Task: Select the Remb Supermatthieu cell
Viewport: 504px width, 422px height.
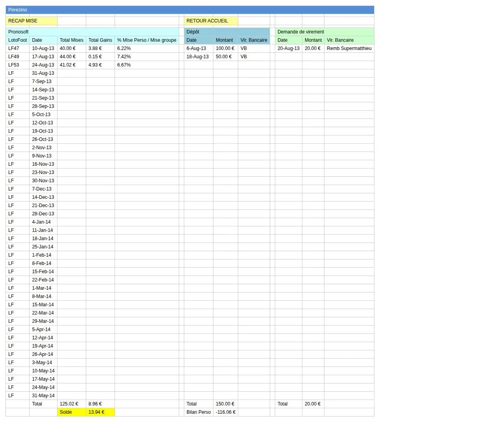Action: [349, 48]
